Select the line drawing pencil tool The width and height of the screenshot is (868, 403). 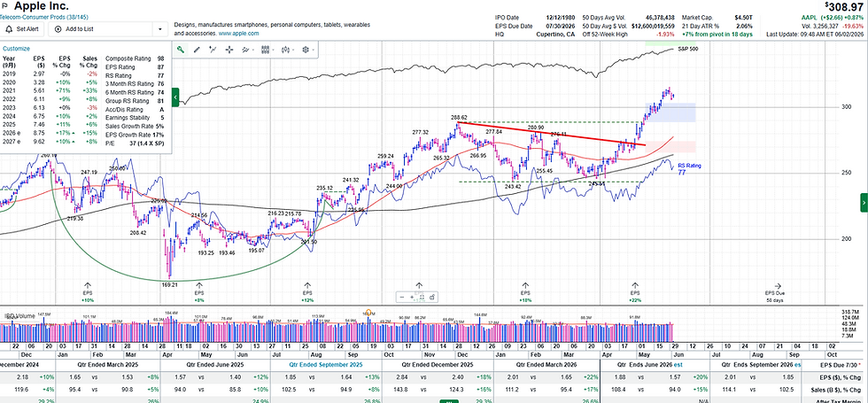click(x=197, y=50)
